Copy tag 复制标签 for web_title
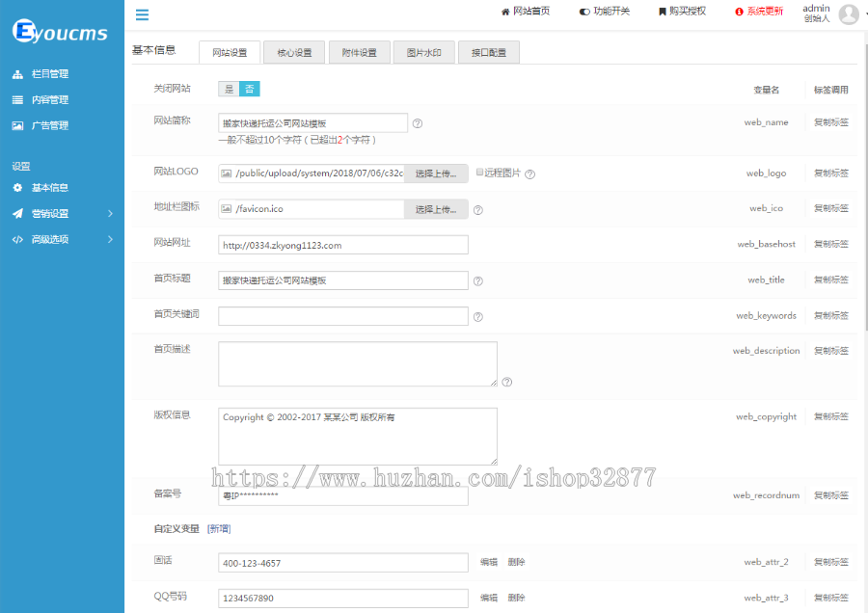Screen dimensions: 868x613 pyautogui.click(x=831, y=280)
